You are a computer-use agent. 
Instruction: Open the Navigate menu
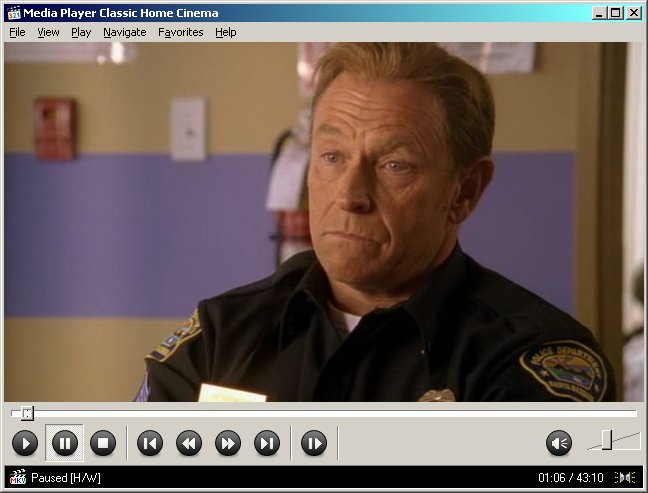point(125,32)
